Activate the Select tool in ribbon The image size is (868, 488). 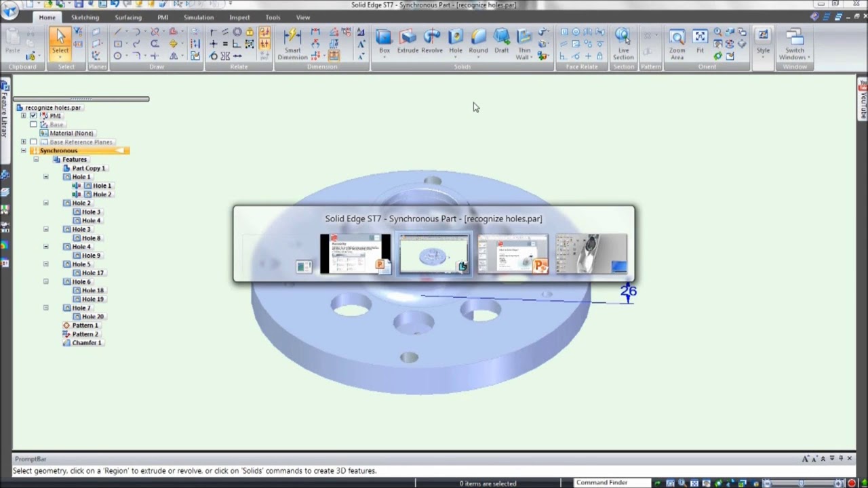pos(60,43)
